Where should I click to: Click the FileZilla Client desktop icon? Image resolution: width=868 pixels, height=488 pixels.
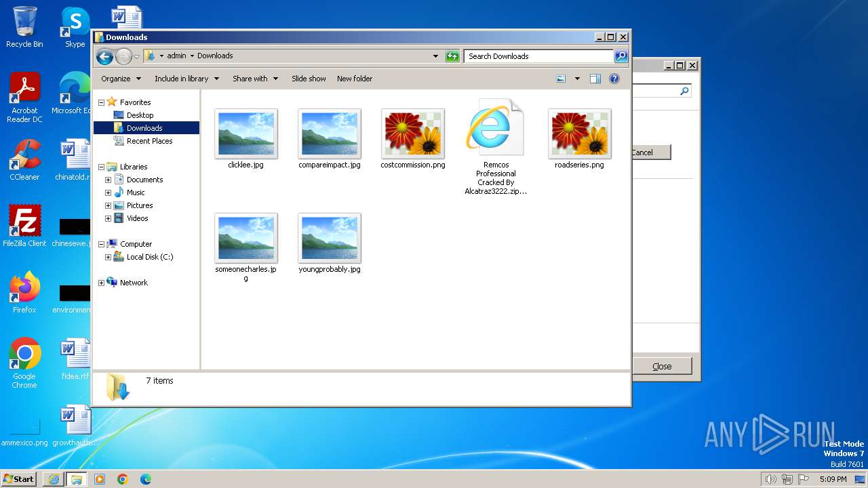[x=24, y=226]
